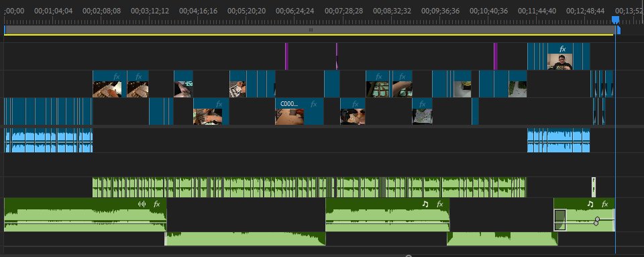Click the first wooden-board clip thumbnail

pos(107,89)
